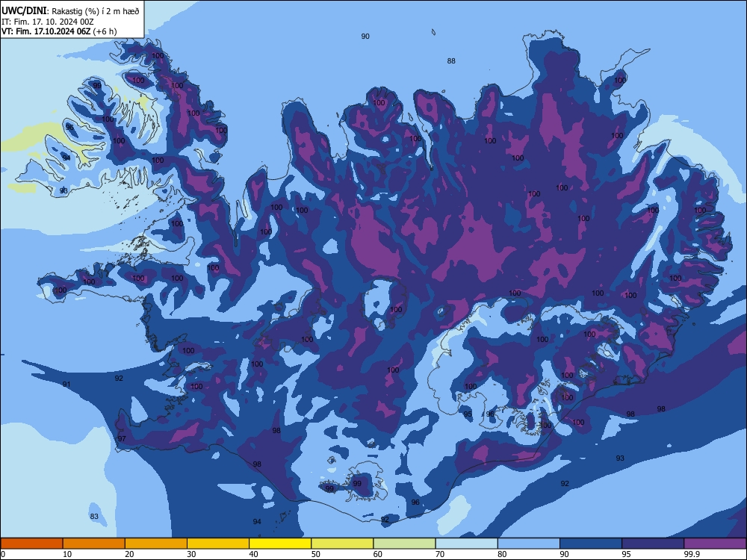Click the '10' legend scale label
Viewport: 747px width, 560px height.
67,554
